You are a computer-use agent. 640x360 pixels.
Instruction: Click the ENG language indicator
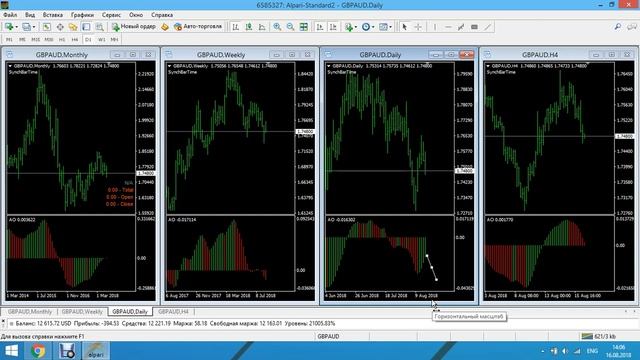(592, 351)
